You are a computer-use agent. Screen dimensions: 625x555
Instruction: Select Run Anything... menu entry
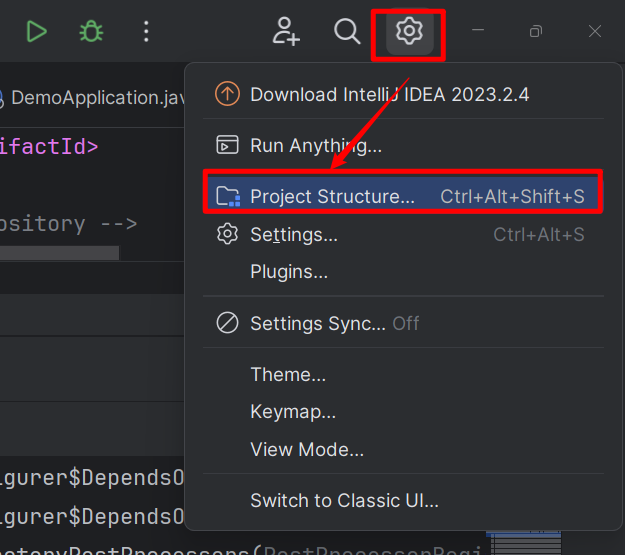pos(316,146)
